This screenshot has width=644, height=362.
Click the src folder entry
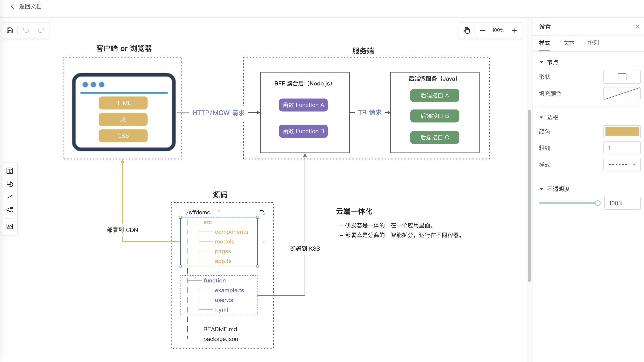pos(207,222)
